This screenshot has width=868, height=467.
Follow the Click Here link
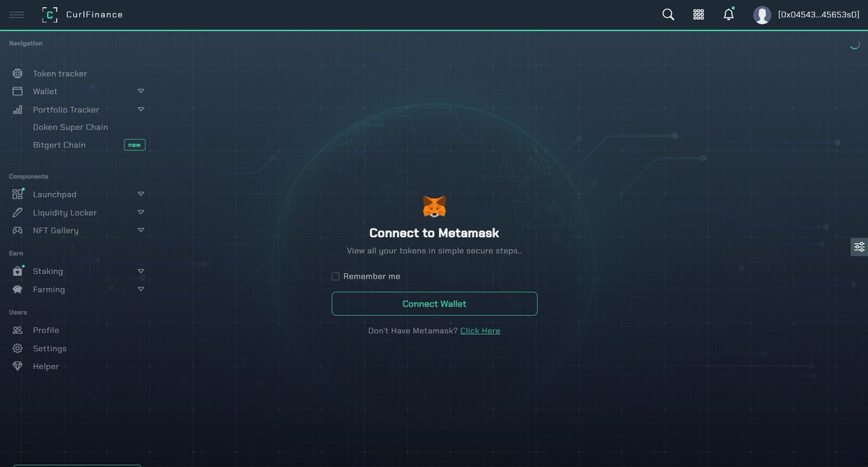click(480, 330)
